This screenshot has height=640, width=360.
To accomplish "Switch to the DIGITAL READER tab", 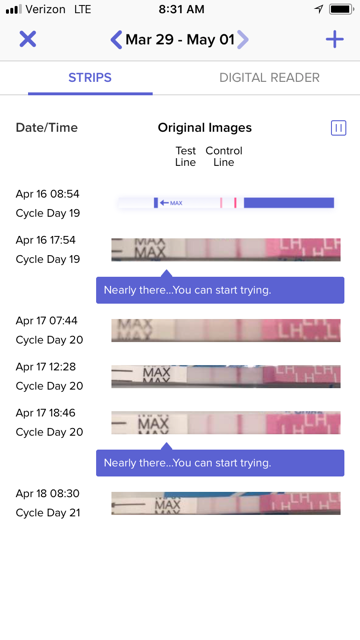I will click(x=269, y=78).
